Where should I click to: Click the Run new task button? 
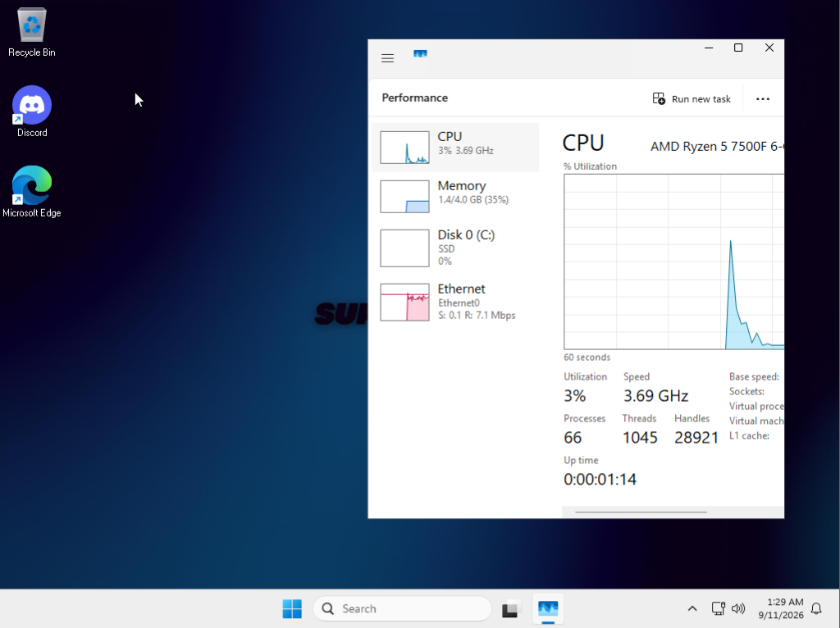(691, 99)
